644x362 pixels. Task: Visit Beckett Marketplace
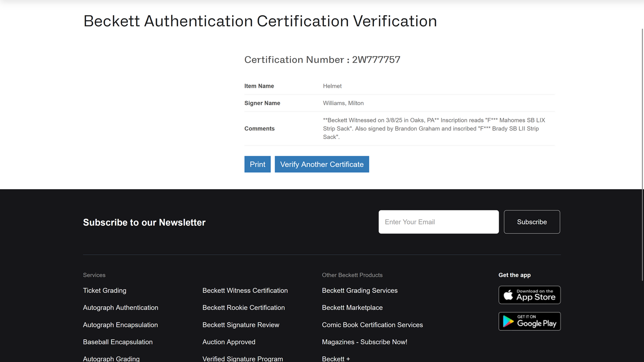click(352, 308)
